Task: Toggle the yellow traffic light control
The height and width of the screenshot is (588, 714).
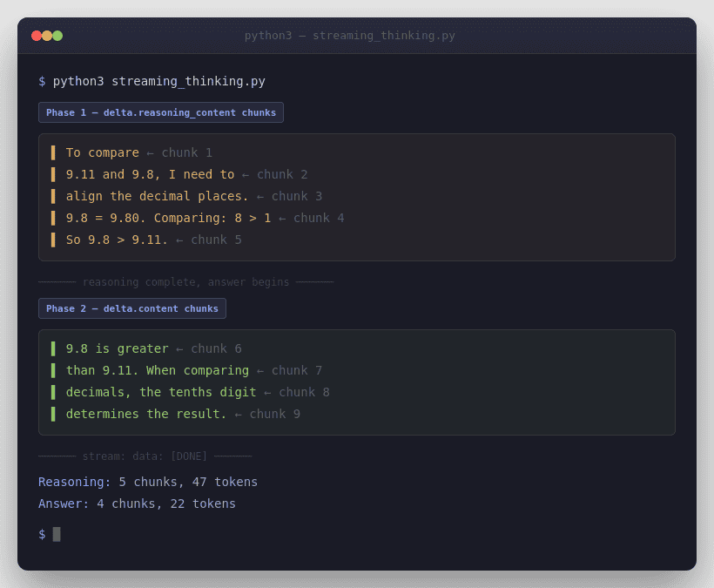Action: pyautogui.click(x=47, y=36)
